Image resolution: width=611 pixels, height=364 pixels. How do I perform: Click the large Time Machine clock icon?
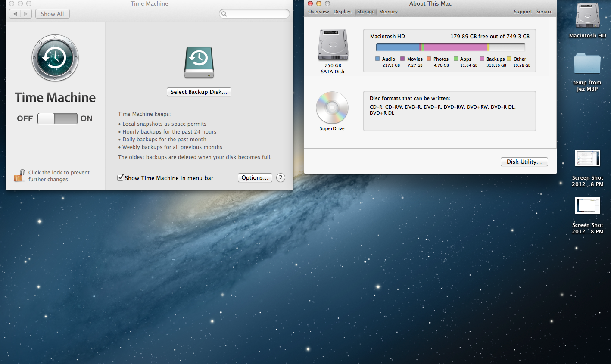(x=55, y=58)
